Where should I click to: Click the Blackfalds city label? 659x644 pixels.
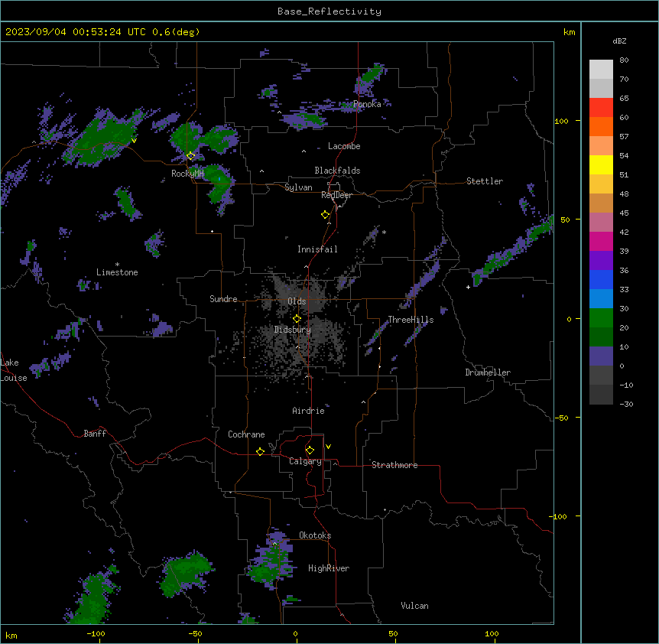tap(337, 171)
